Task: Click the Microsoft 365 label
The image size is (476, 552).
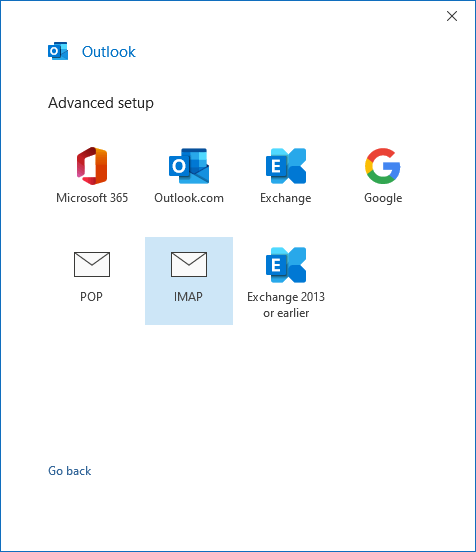Action: (92, 198)
